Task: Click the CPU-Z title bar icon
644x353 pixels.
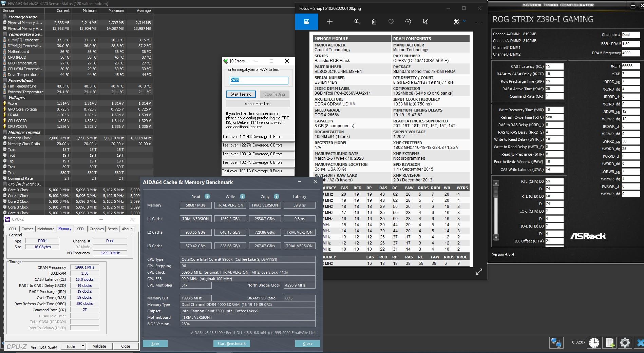Action: [7, 219]
